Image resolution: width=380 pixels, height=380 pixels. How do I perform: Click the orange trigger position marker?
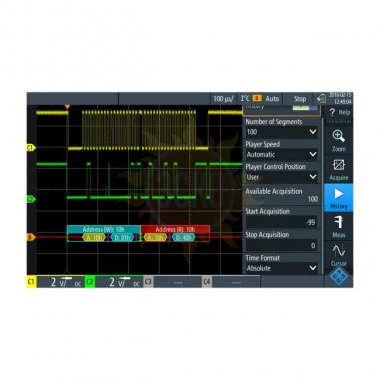(x=67, y=107)
